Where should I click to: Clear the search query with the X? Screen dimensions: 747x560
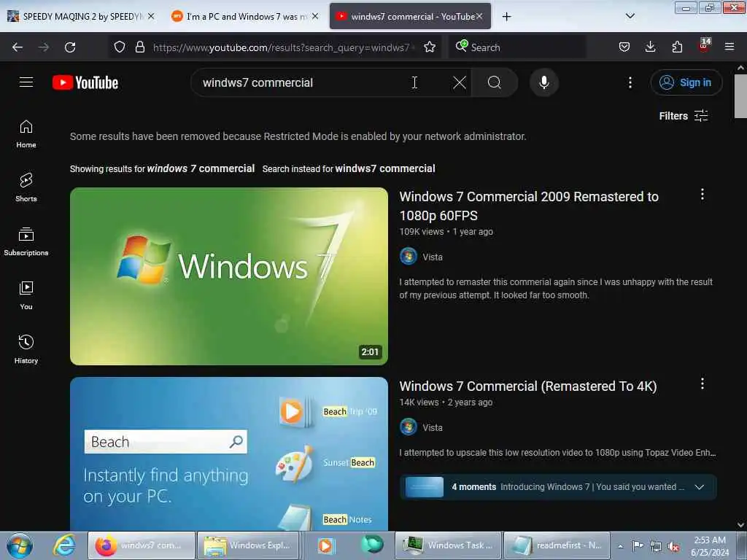pyautogui.click(x=460, y=82)
